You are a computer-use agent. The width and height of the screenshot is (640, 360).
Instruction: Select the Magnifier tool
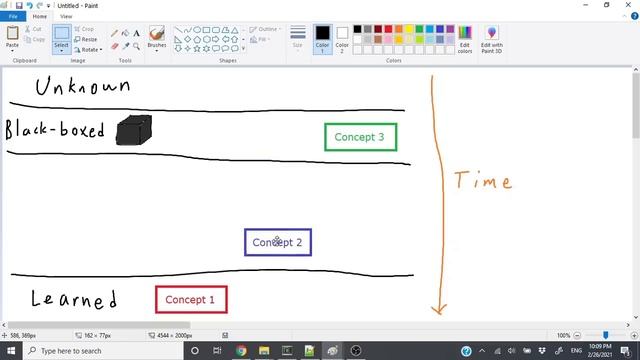(136, 46)
